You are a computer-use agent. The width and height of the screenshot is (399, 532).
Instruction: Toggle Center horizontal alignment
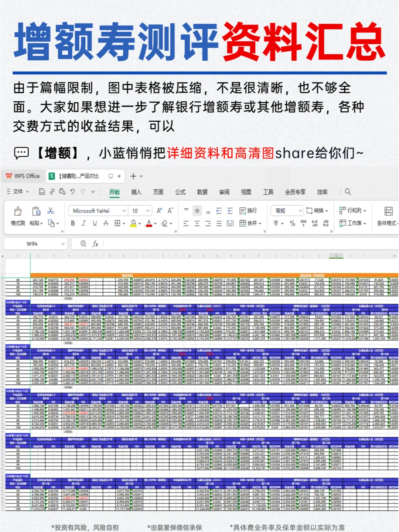[197, 223]
